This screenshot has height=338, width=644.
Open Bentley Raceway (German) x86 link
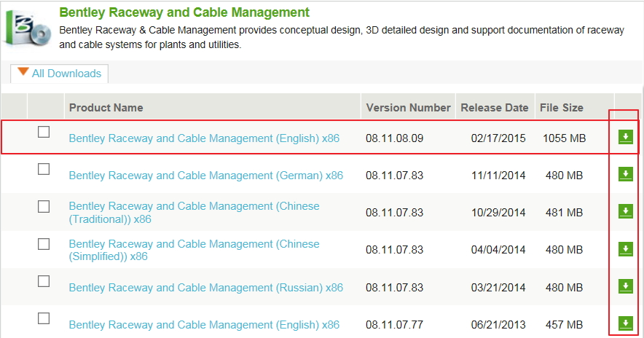point(205,176)
